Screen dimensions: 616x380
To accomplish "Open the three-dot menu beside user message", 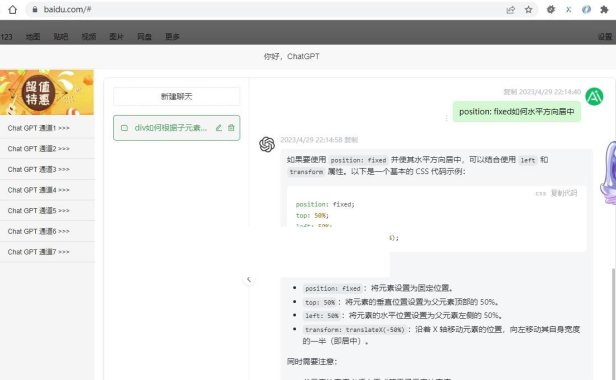I will coord(446,117).
